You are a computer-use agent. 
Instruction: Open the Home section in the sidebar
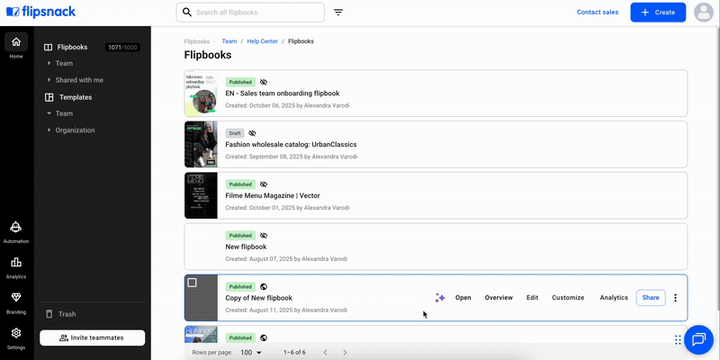[x=16, y=46]
